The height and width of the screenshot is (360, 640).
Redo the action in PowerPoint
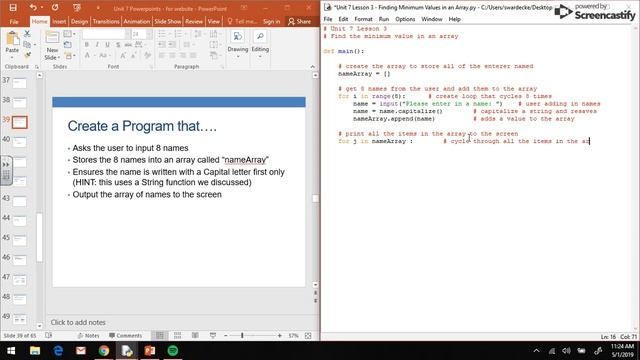pos(55,7)
